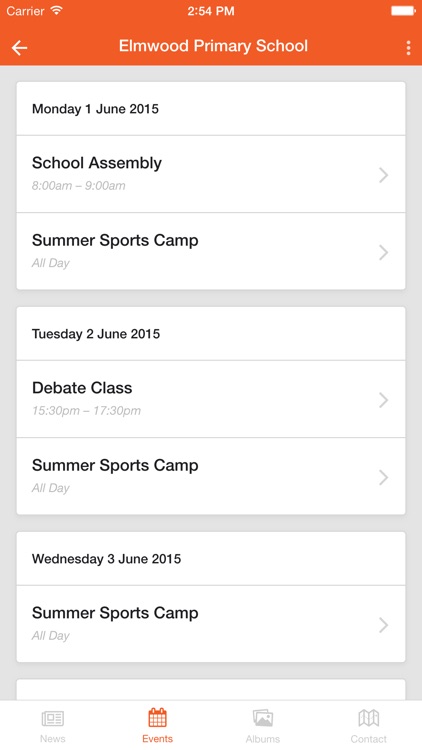Tap the back arrow icon
Screen dimensions: 422x750
[x=20, y=47]
